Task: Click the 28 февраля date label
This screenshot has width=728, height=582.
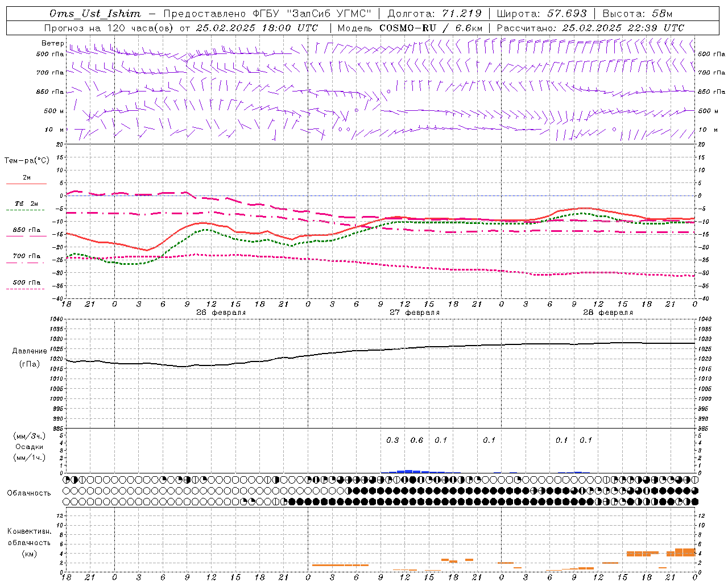Action: pos(608,313)
